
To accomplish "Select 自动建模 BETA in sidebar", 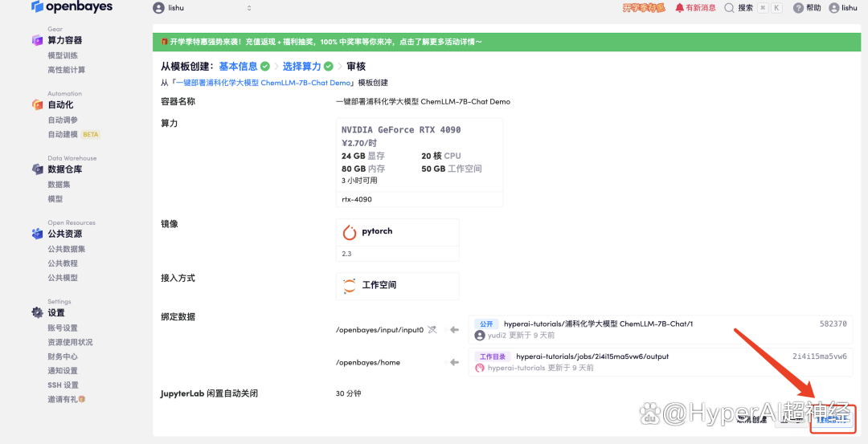I will pyautogui.click(x=73, y=134).
